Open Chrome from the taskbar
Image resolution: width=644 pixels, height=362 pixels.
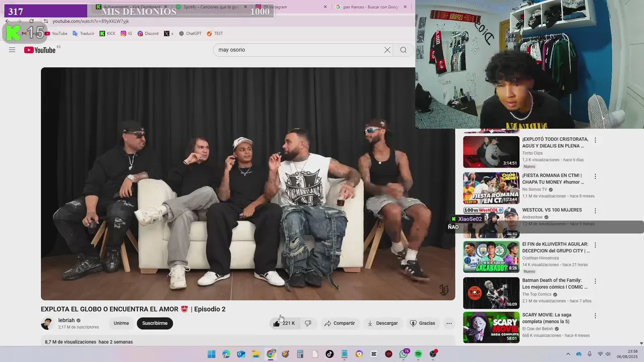[x=271, y=354]
